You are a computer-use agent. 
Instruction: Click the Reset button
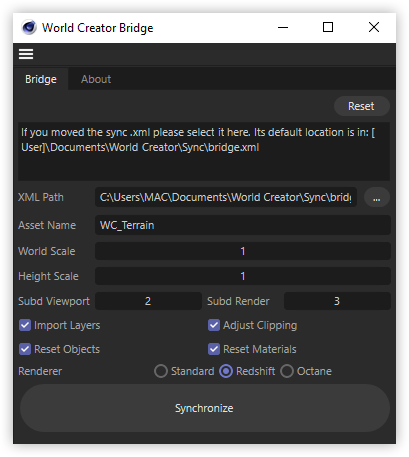tap(361, 106)
